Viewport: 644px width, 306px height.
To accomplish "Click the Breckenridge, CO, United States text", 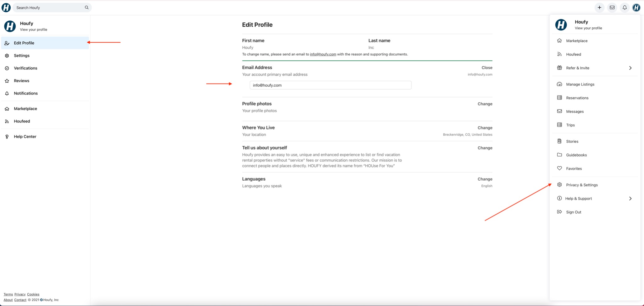I will click(468, 134).
